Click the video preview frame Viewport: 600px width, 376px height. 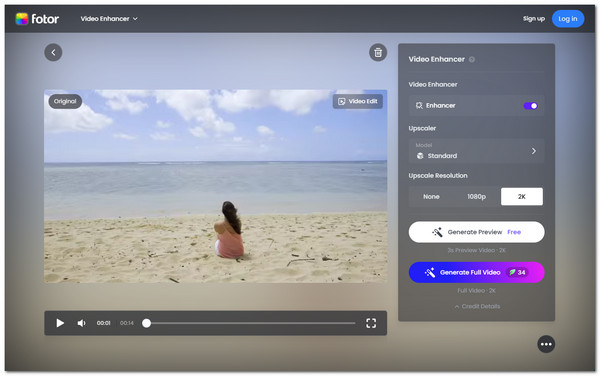215,186
